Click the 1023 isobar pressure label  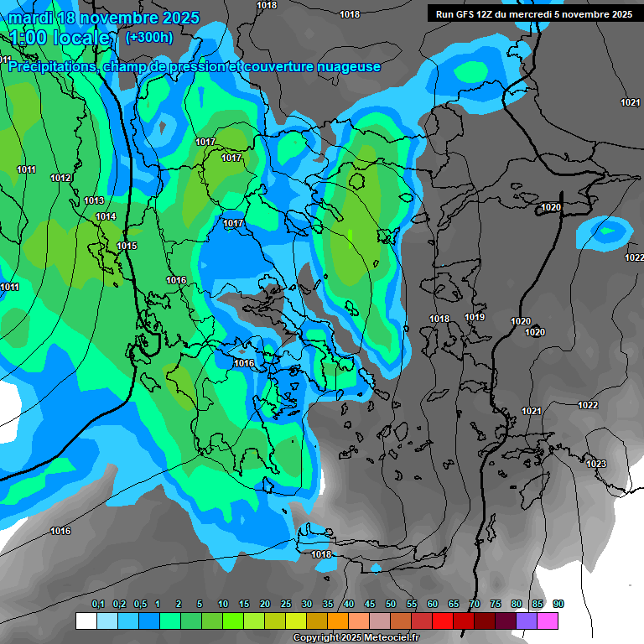596,464
